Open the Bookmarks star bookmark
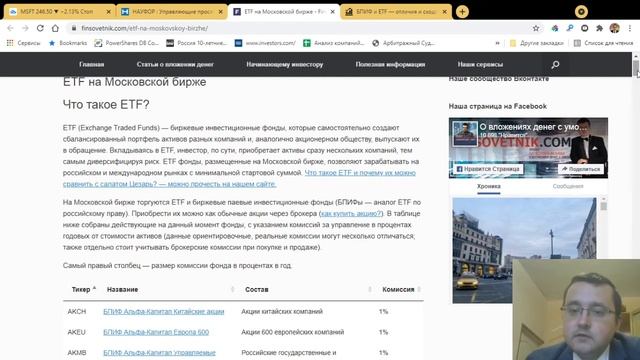The width and height of the screenshot is (640, 360). [68, 43]
